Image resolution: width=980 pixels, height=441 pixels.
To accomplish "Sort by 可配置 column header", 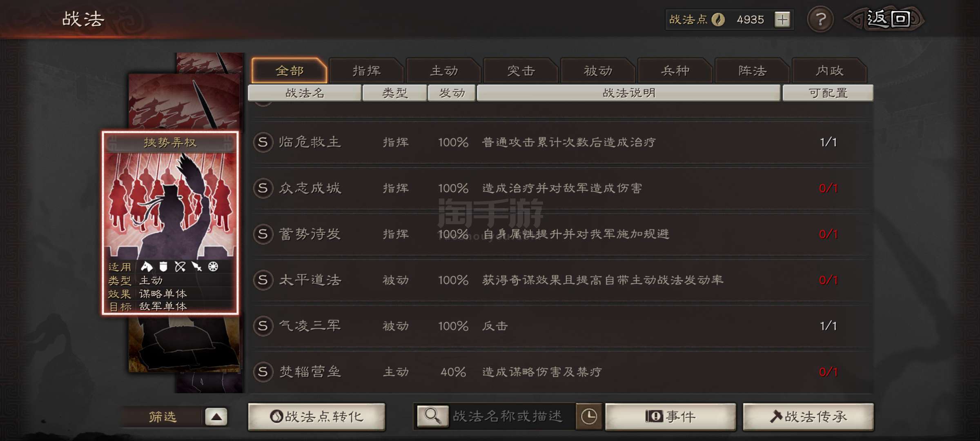I will pyautogui.click(x=828, y=93).
